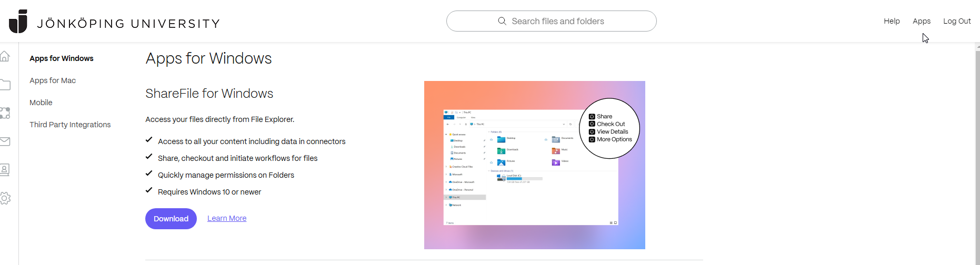Viewport: 980px width, 265px height.
Task: Select Apps for Mac in side menu
Action: 53,80
